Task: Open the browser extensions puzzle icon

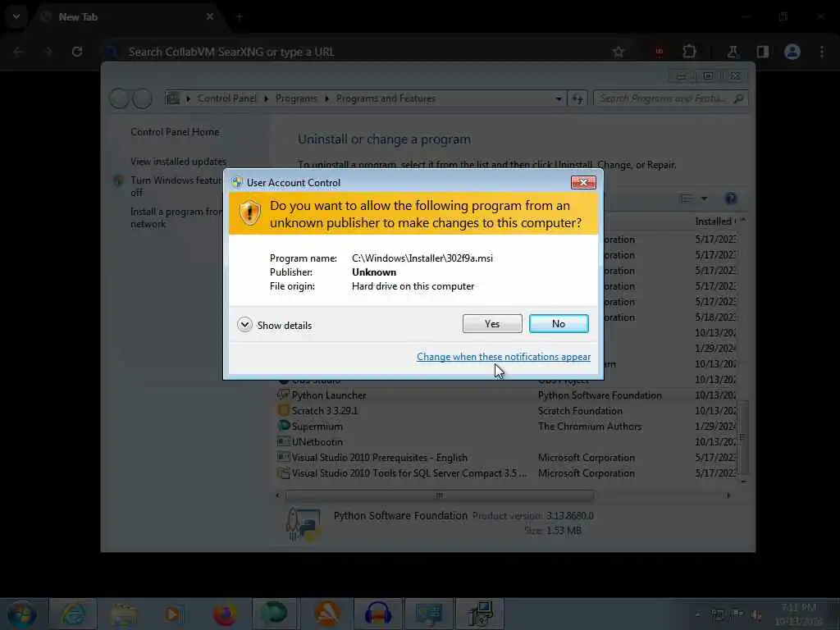Action: tap(689, 52)
